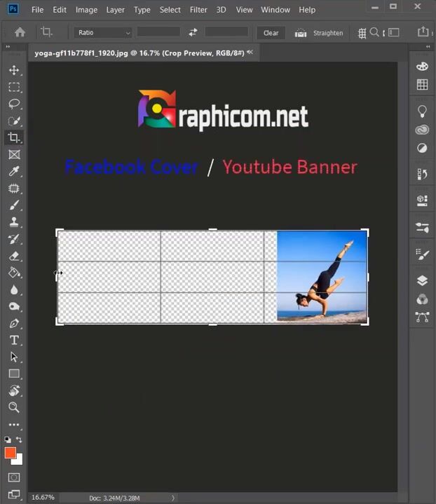Open the Edit Toolbar three-dots menu
The height and width of the screenshot is (504, 436).
click(x=14, y=425)
